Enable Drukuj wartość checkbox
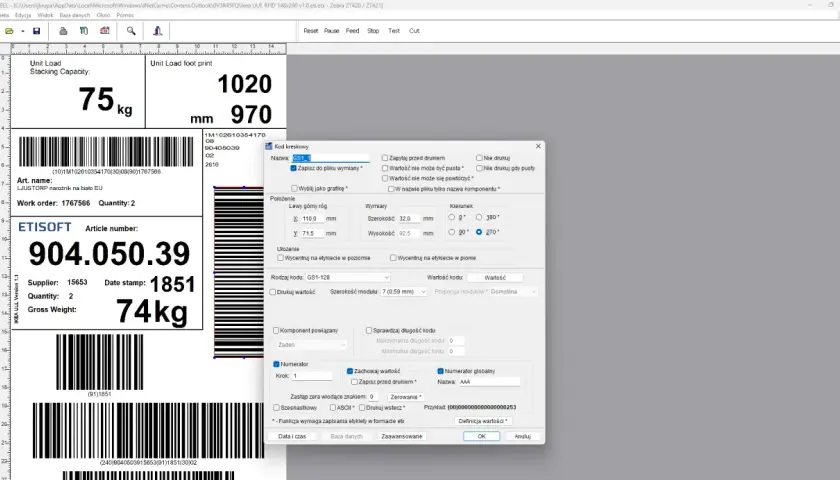The image size is (840, 480). click(x=273, y=292)
